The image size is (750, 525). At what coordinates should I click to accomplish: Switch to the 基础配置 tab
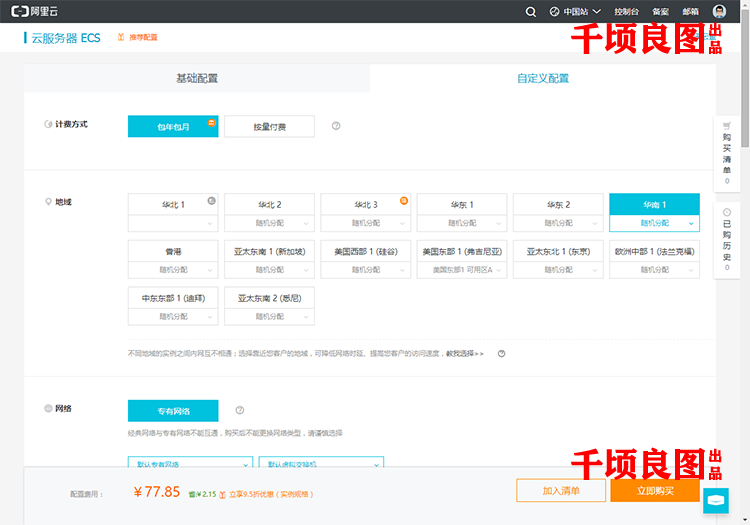pos(197,78)
